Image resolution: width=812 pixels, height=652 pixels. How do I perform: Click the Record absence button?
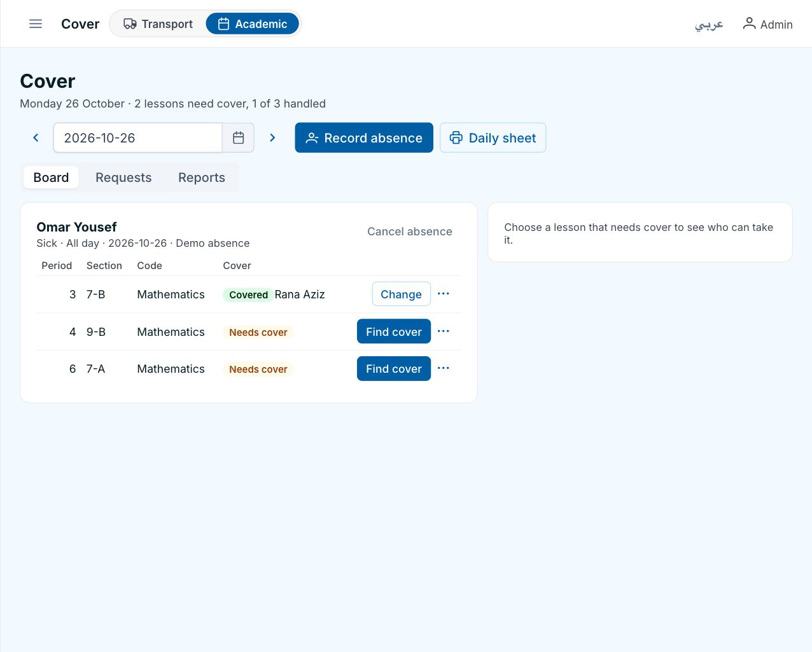[x=364, y=137]
